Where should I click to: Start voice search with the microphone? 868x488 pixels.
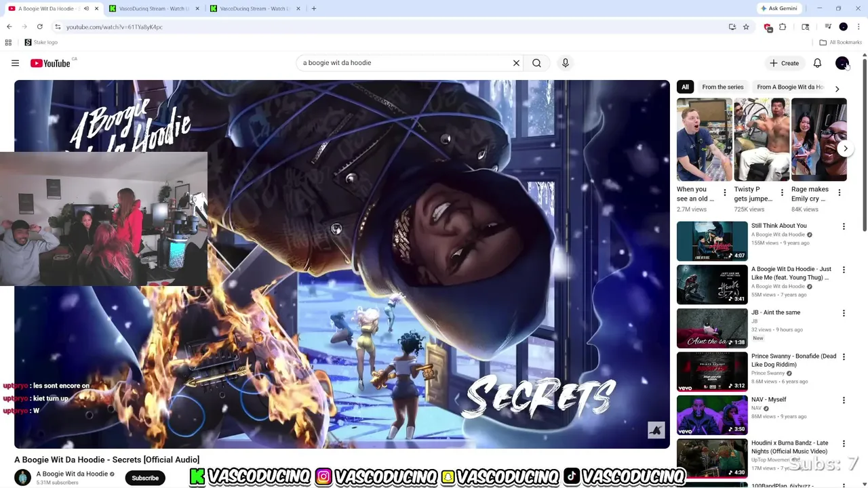pyautogui.click(x=565, y=63)
